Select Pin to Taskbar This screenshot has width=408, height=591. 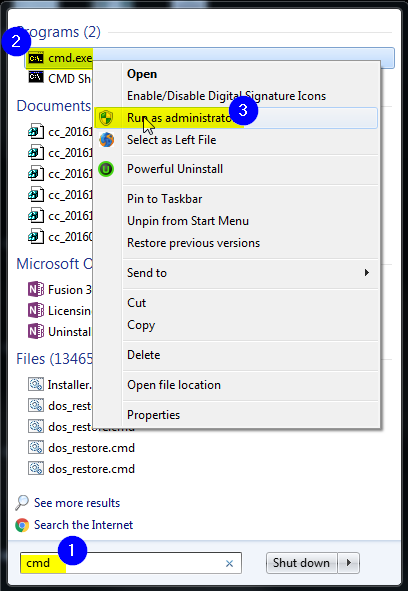click(x=164, y=199)
